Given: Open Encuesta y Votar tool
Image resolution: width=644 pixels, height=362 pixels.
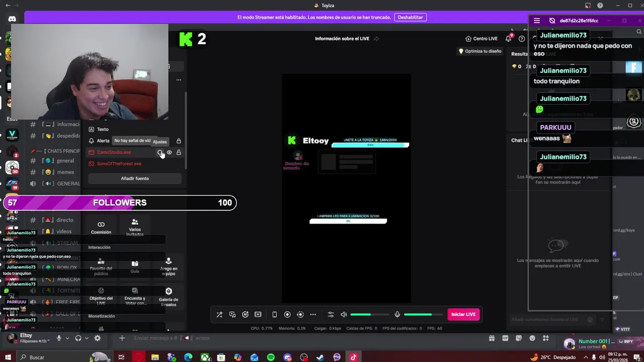Looking at the screenshot, I should click(135, 297).
